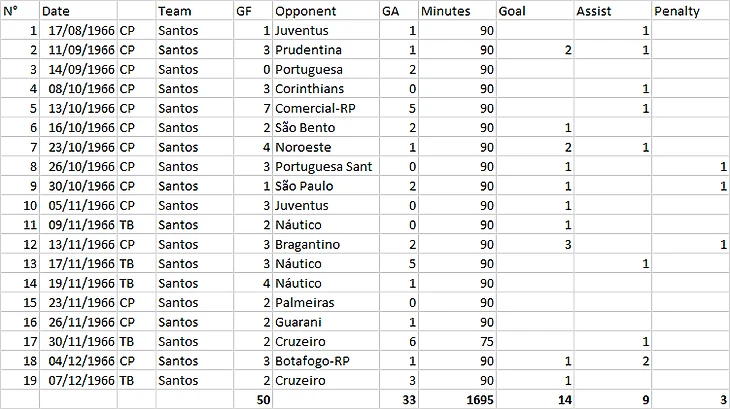Select the Penalty header cell
730x409 pixels.
click(x=690, y=11)
